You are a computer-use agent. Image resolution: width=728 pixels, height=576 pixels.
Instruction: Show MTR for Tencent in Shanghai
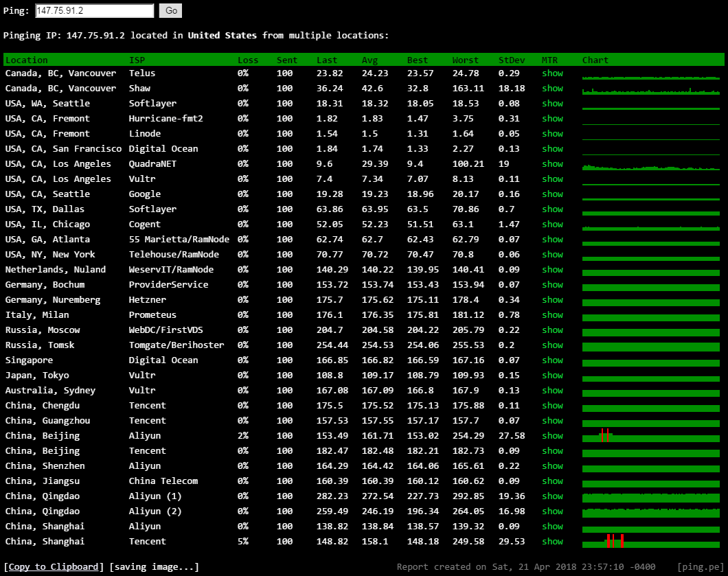click(552, 542)
